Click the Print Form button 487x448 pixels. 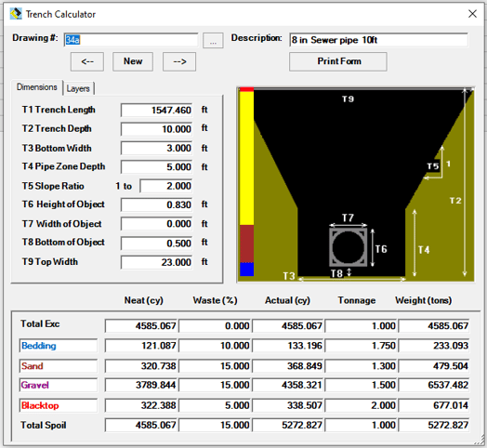click(338, 61)
